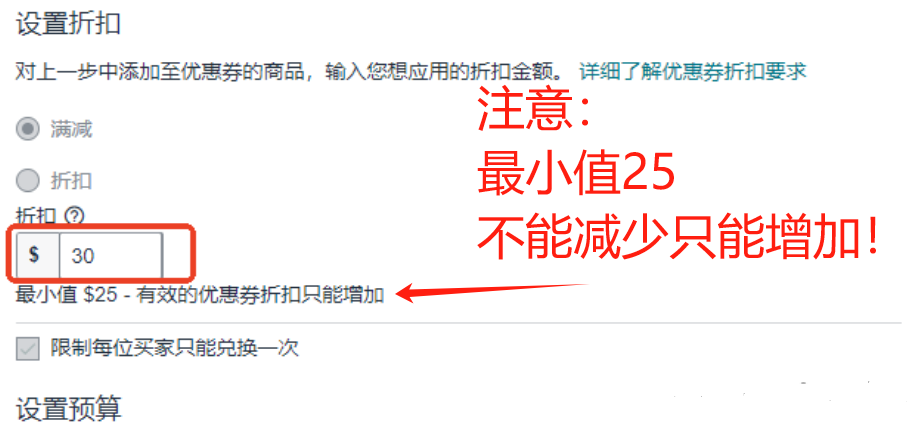Click the 限制每位买家只能兑换一次 label text

pos(175,348)
